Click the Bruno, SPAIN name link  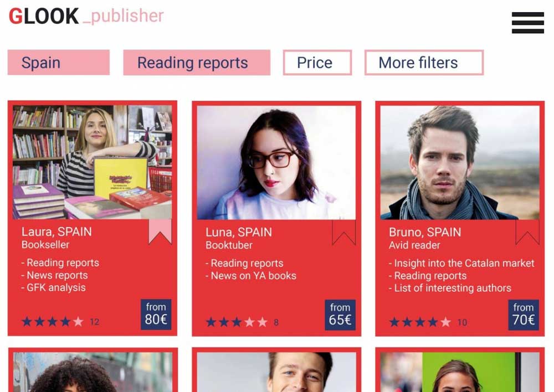click(425, 232)
